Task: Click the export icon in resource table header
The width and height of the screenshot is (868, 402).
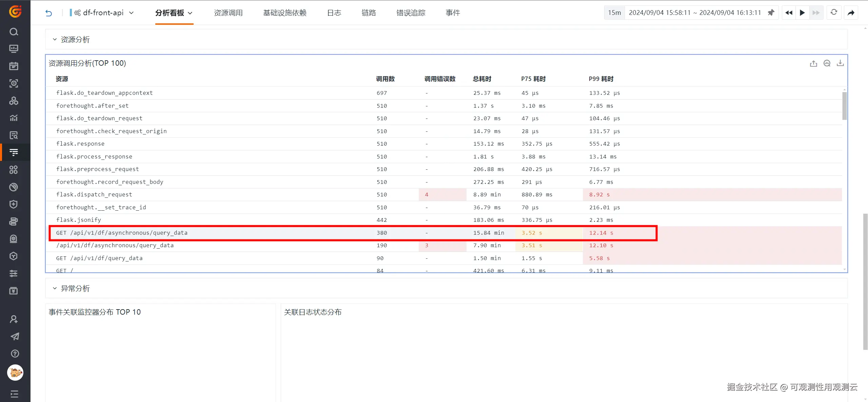Action: pos(813,63)
